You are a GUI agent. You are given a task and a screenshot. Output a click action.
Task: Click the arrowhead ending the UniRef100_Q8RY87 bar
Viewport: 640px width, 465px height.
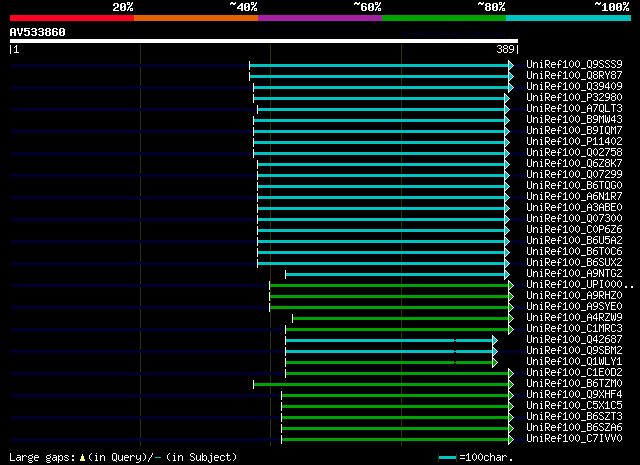[511, 76]
